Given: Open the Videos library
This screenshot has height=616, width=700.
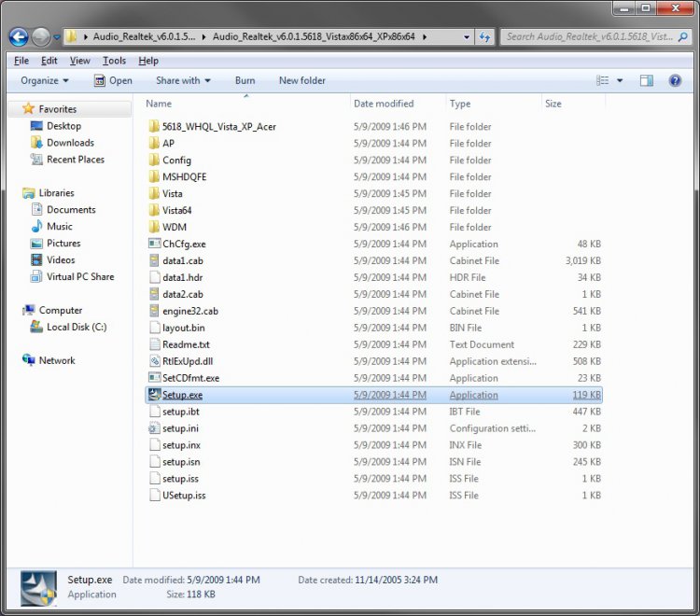Looking at the screenshot, I should 61,259.
